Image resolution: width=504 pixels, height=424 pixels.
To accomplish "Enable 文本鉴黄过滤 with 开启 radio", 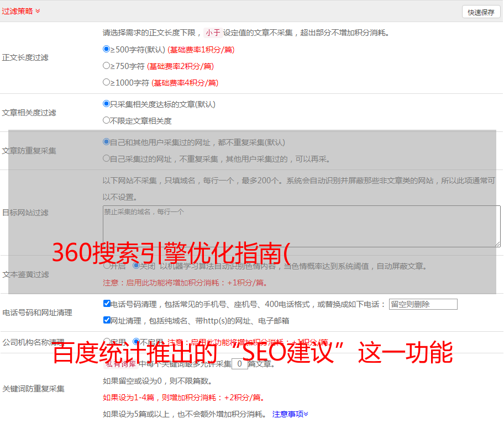I will [107, 266].
